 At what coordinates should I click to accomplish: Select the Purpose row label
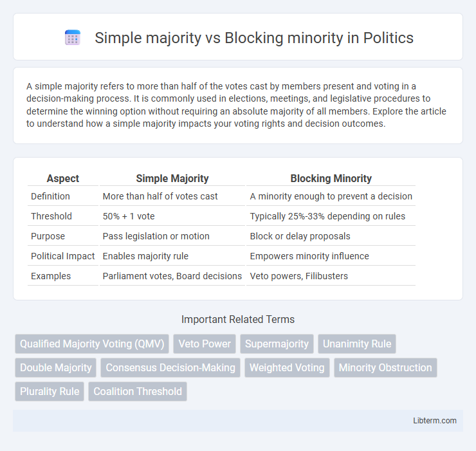coord(48,236)
